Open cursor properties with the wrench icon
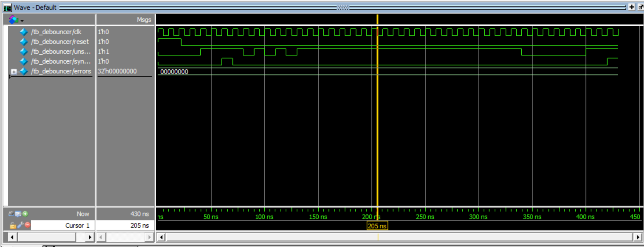Screen dimensions: 644x247 tap(20, 225)
